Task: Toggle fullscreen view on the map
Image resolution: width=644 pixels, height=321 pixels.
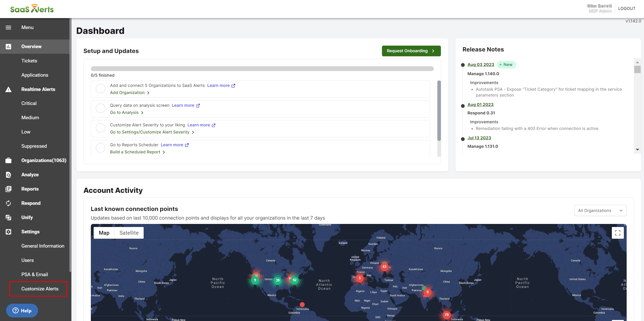Action: [x=617, y=233]
